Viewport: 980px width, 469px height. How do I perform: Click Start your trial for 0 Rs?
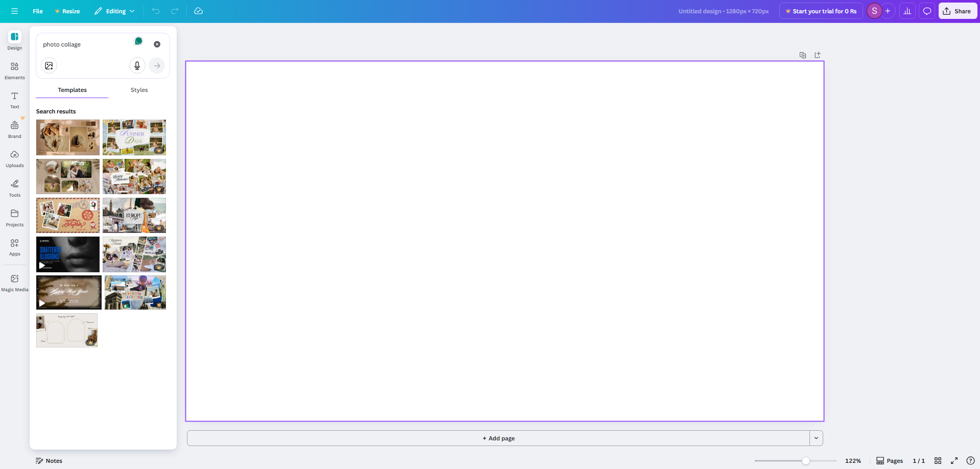pyautogui.click(x=820, y=11)
